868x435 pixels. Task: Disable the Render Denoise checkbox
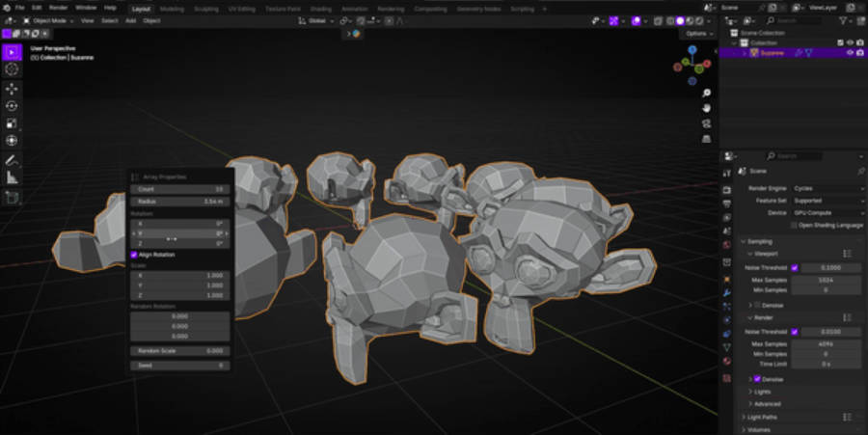tap(757, 379)
